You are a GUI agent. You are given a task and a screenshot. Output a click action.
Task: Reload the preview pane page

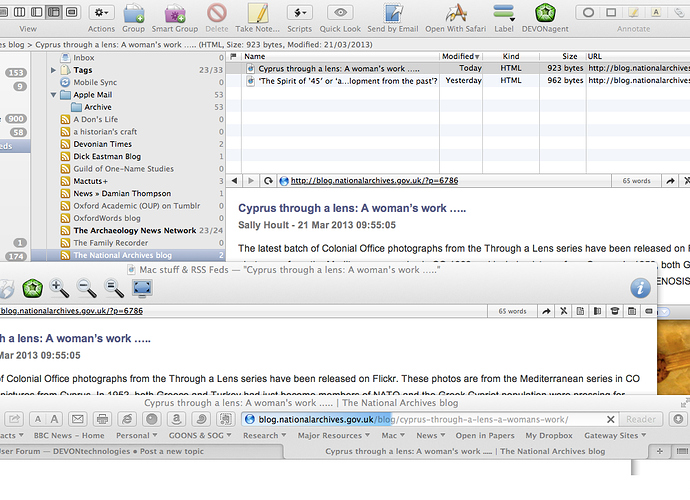(x=268, y=180)
